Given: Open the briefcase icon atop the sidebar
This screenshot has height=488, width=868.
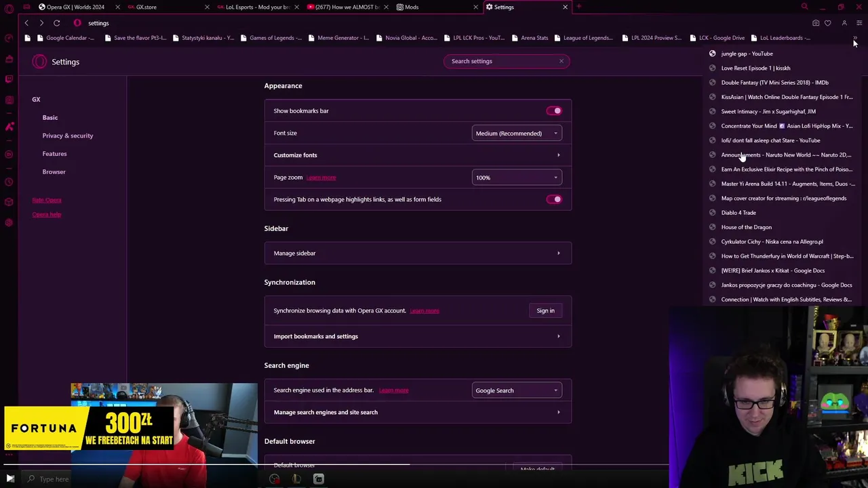Looking at the screenshot, I should 9,59.
